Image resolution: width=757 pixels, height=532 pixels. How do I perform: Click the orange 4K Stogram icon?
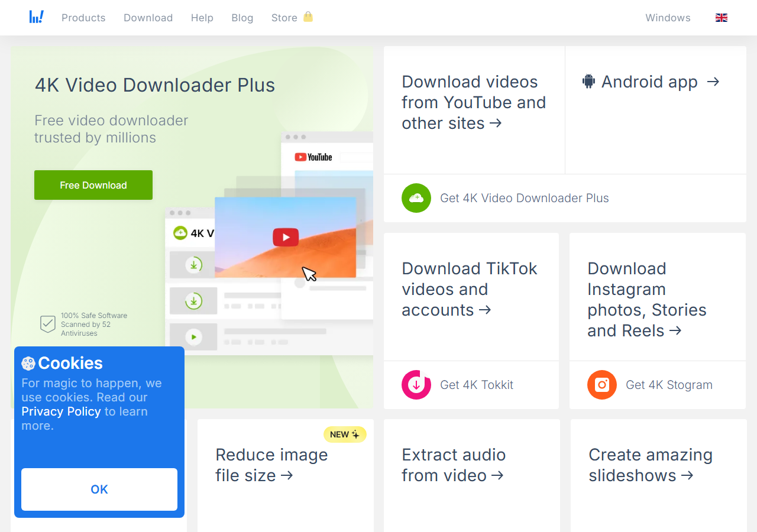pos(602,385)
